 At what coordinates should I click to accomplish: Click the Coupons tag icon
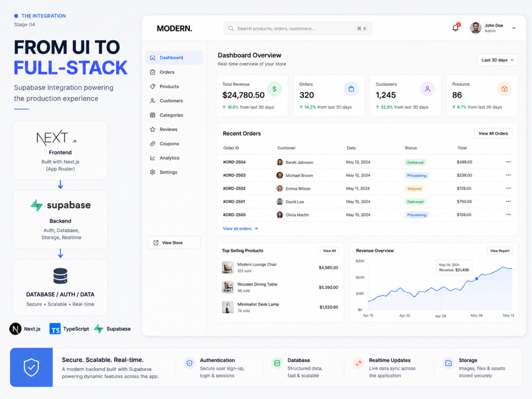153,144
